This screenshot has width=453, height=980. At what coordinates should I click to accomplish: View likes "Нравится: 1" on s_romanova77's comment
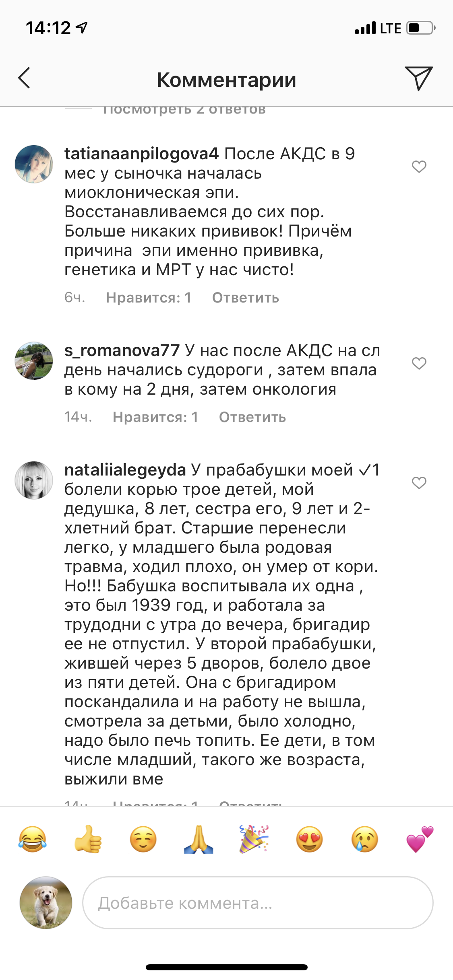pyautogui.click(x=155, y=417)
